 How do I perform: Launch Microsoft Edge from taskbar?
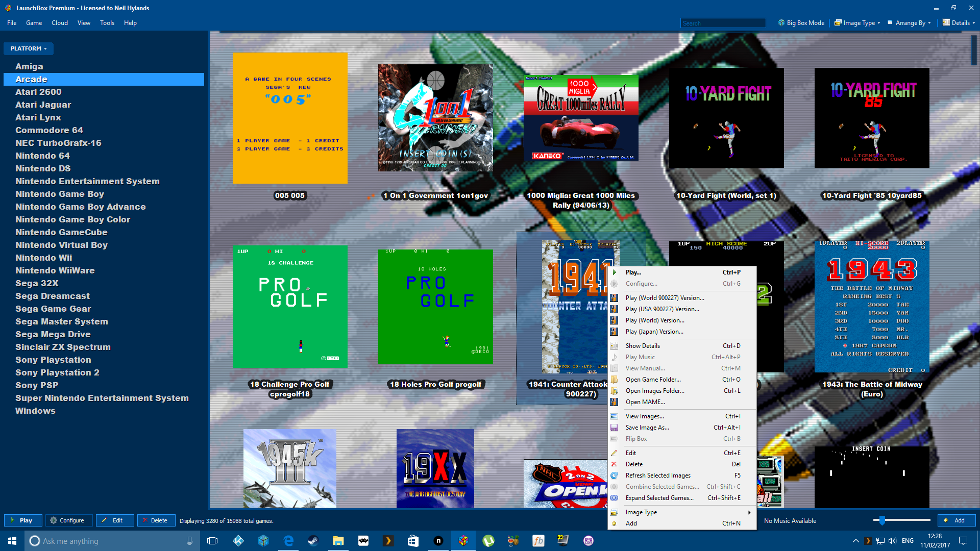(288, 541)
